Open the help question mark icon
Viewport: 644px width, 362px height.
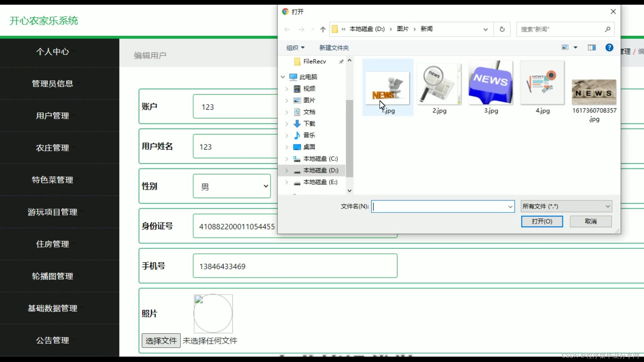609,48
